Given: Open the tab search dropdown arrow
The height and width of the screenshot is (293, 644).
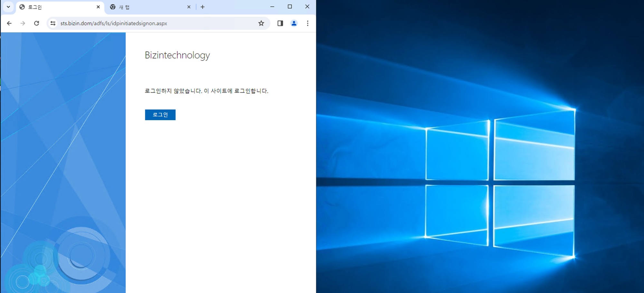Looking at the screenshot, I should tap(8, 7).
